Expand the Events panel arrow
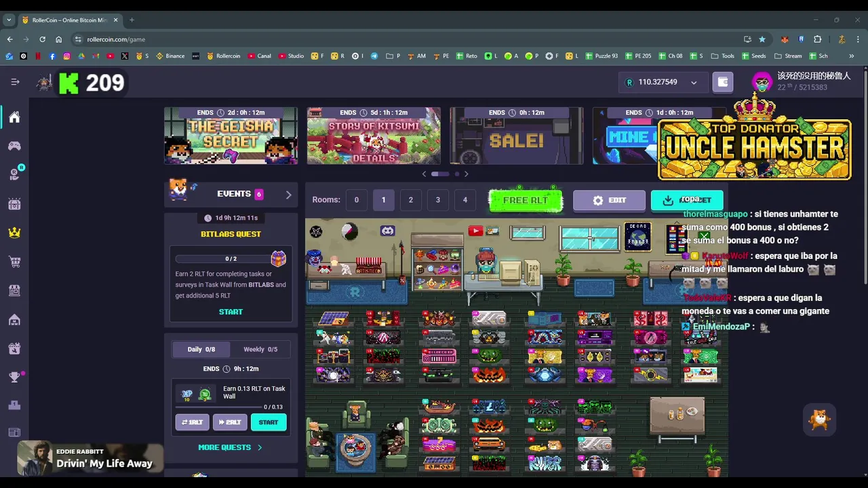This screenshot has width=868, height=488. [288, 195]
